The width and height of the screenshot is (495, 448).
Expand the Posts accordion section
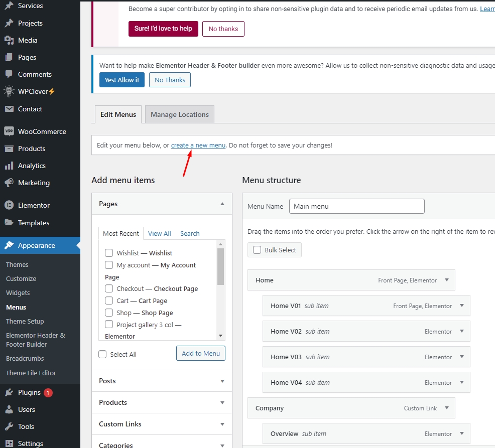coord(222,381)
